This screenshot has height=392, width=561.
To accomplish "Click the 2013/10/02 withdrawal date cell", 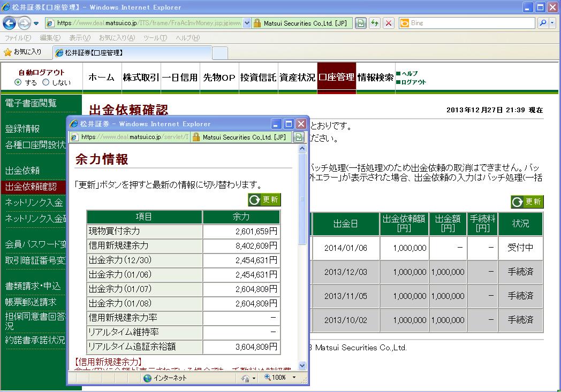I will 346,320.
